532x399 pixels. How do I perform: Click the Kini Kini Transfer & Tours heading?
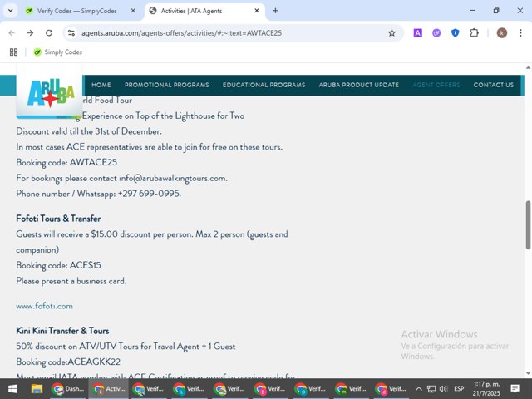point(62,331)
